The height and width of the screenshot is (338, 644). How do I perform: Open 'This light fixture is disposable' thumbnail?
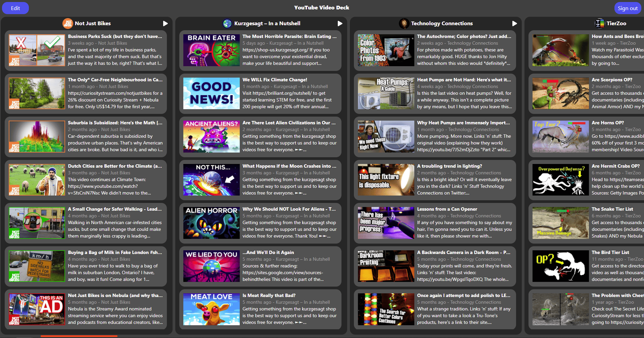(x=386, y=180)
